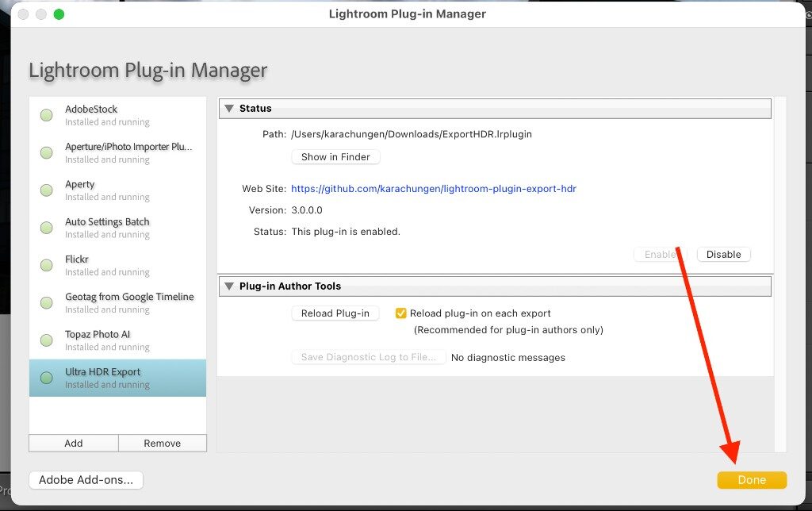Open Adobe Add-ons
Viewport: 812px width, 511px height.
(x=86, y=480)
